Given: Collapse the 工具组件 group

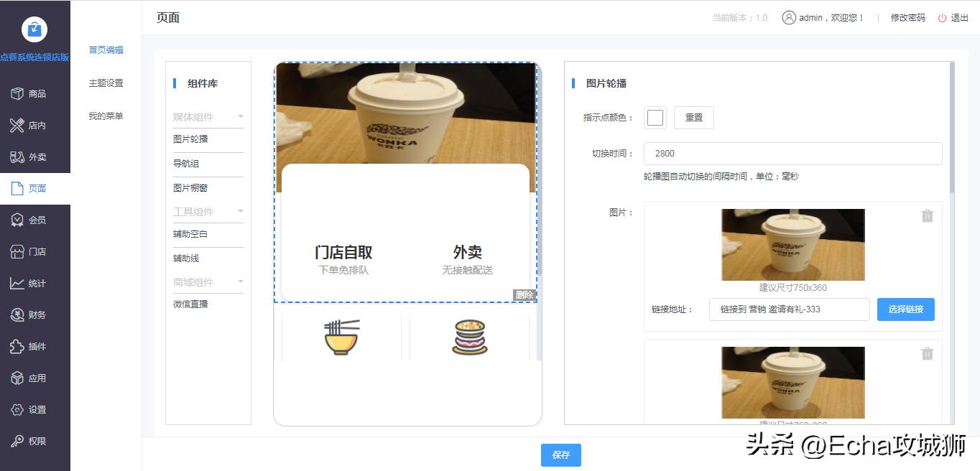Looking at the screenshot, I should coord(208,211).
